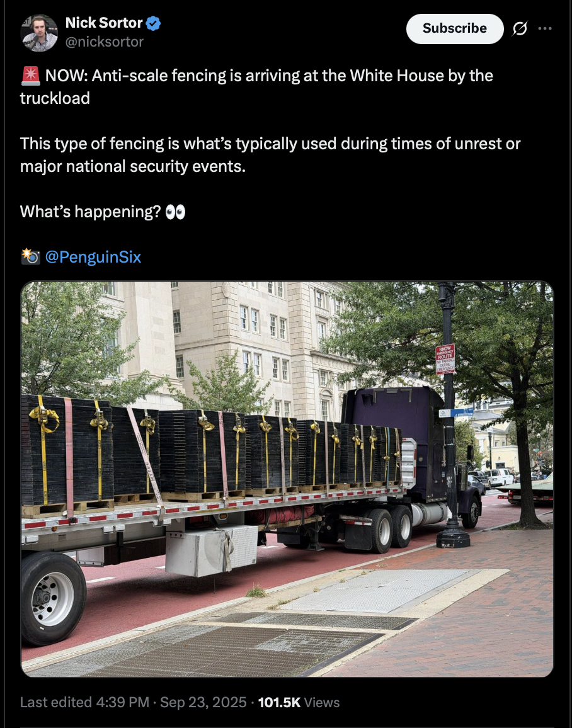Viewport: 572px width, 728px height.
Task: Open the Grok explain post icon
Action: 520,29
